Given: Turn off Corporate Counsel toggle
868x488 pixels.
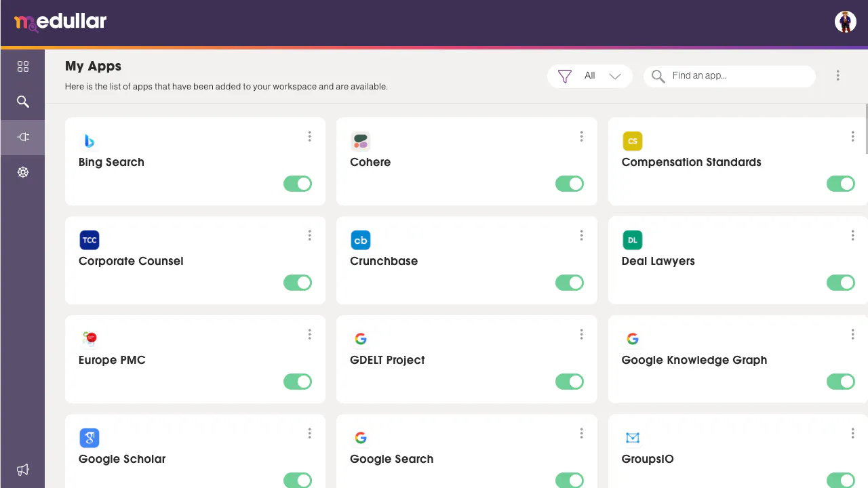Looking at the screenshot, I should coord(298,283).
